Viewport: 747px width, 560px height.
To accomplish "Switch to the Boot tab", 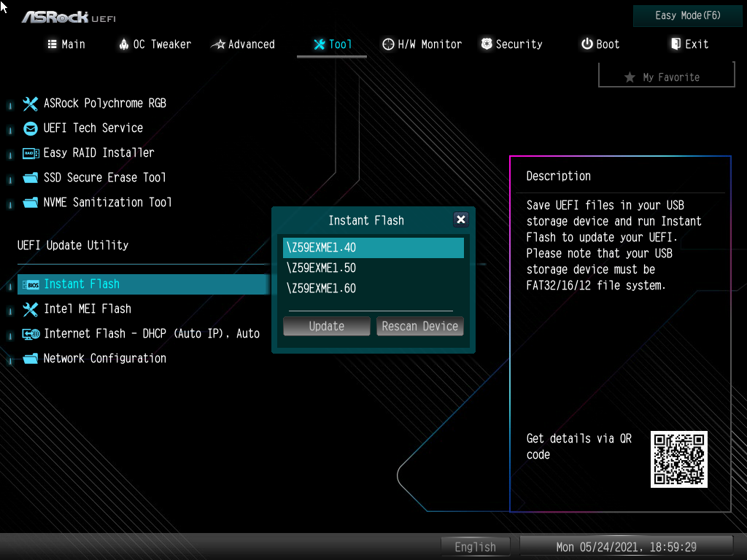I will (600, 44).
